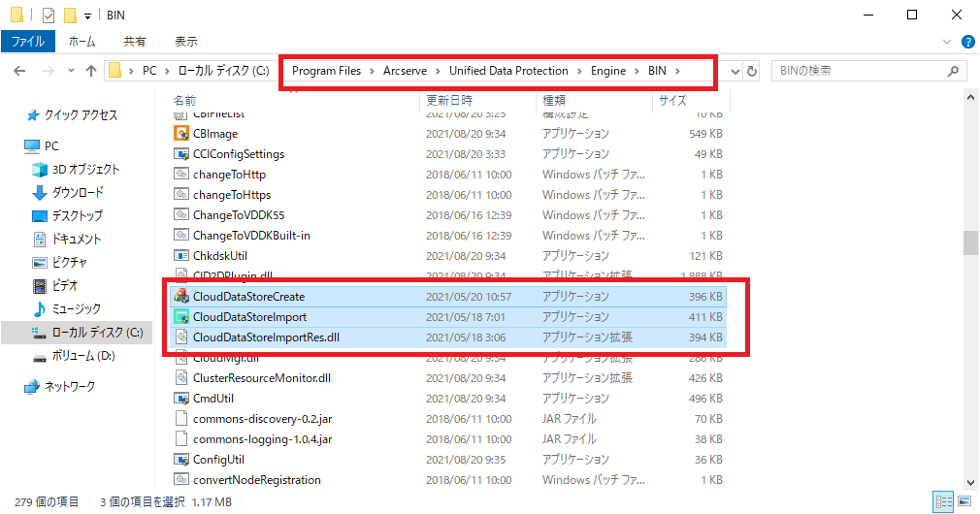Screen dimensions: 980x514
Task: Select Unified Data Protection in the breadcrumb
Action: coord(508,71)
